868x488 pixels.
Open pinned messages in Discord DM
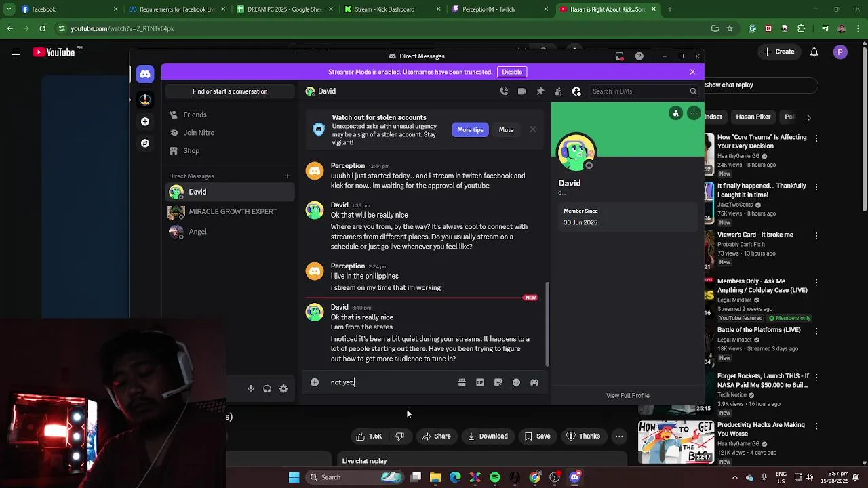pos(540,91)
